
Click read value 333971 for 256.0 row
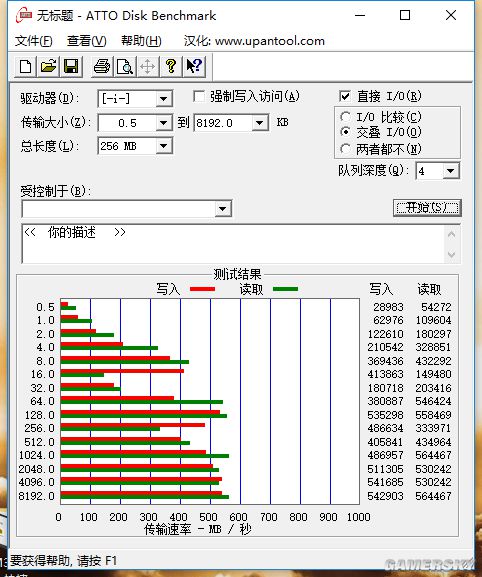click(x=433, y=428)
